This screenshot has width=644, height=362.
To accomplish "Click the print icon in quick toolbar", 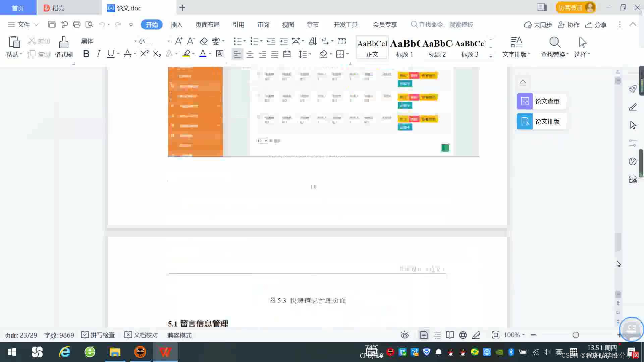I will pos(77,24).
